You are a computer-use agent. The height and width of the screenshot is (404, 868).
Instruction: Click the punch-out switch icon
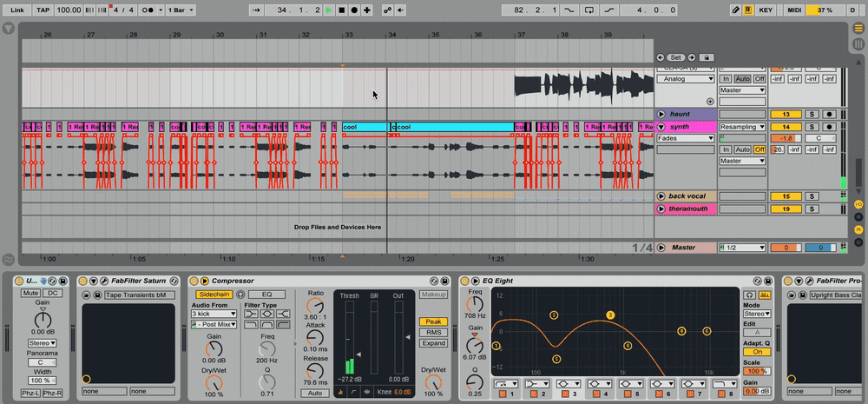609,10
